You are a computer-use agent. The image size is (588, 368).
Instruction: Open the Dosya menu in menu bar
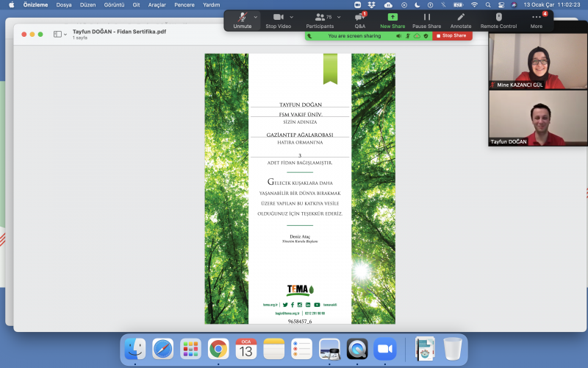64,4
